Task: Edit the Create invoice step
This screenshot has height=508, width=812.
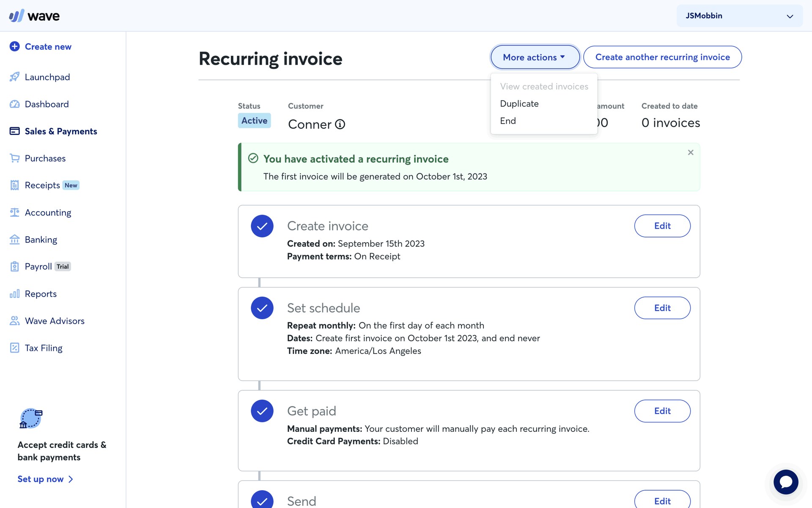Action: pyautogui.click(x=662, y=226)
